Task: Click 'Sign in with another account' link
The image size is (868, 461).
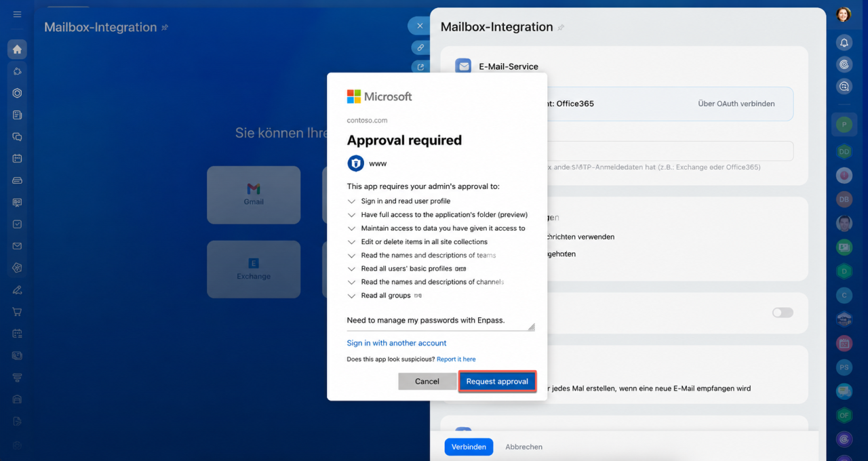Action: click(x=397, y=343)
